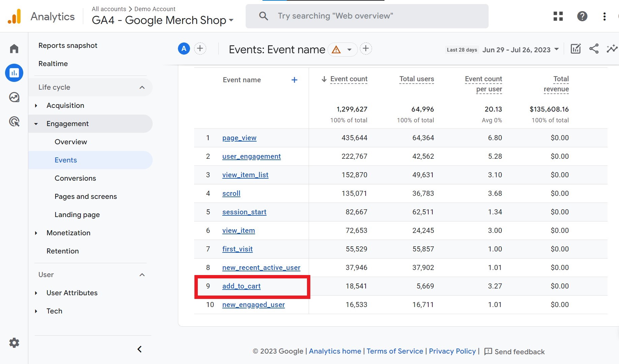Open the new_recent_active_user event link
This screenshot has height=364, width=619.
pyautogui.click(x=261, y=268)
